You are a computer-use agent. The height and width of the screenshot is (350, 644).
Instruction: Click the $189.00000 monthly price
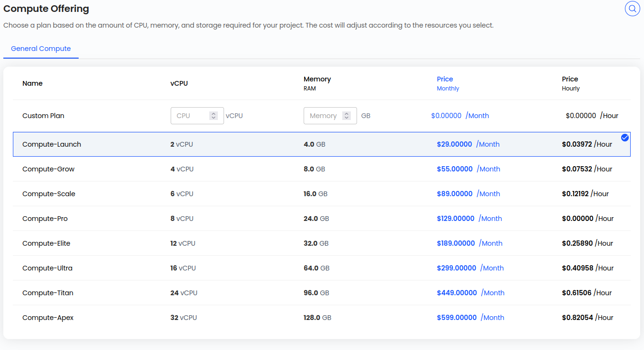click(x=456, y=243)
